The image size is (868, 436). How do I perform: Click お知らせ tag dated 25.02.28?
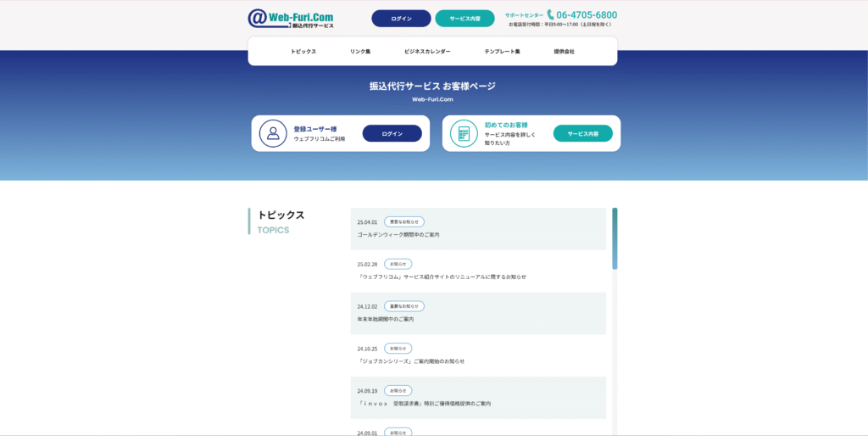[398, 265]
